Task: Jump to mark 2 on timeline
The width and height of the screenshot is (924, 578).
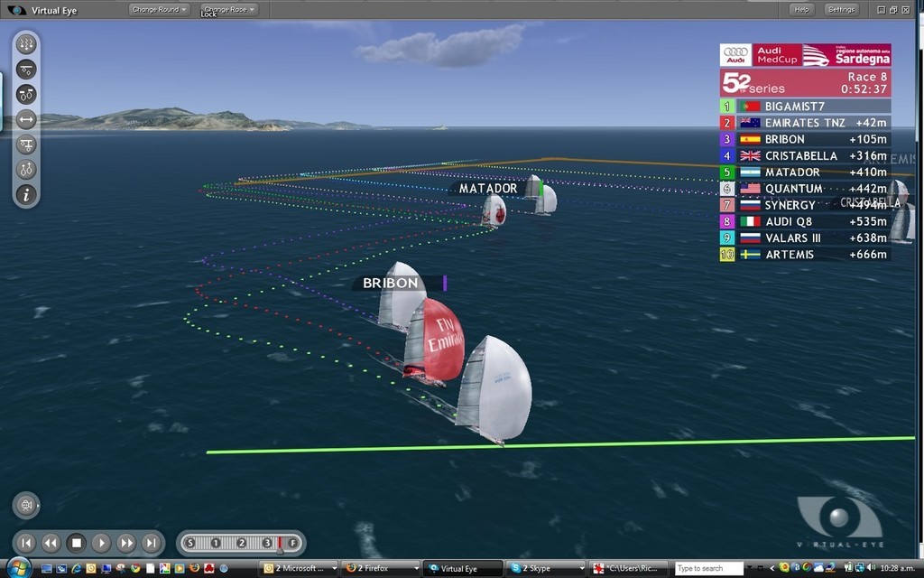Action: pyautogui.click(x=242, y=543)
